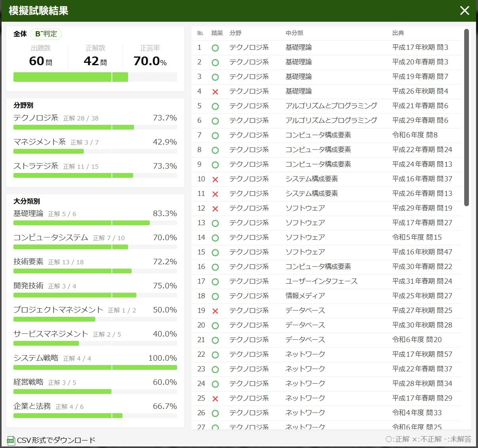The width and height of the screenshot is (478, 448).
Task: Click the correct circle icon for question 22
Action: [x=215, y=355]
